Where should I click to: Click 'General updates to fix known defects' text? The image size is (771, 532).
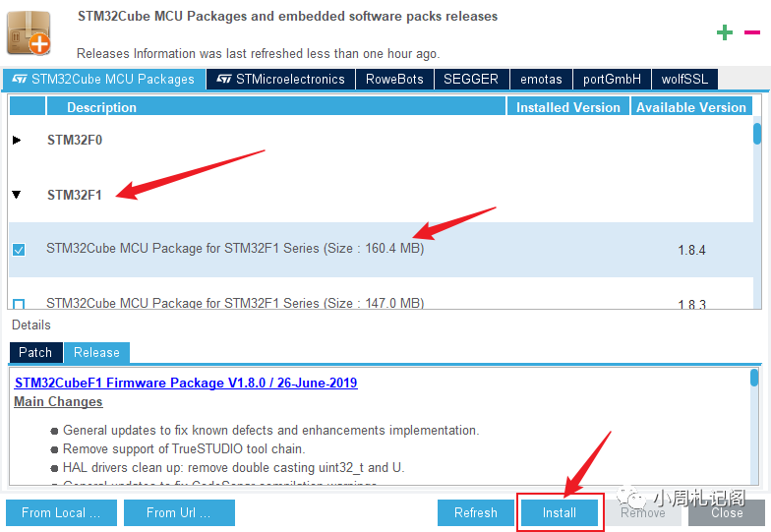(x=271, y=431)
